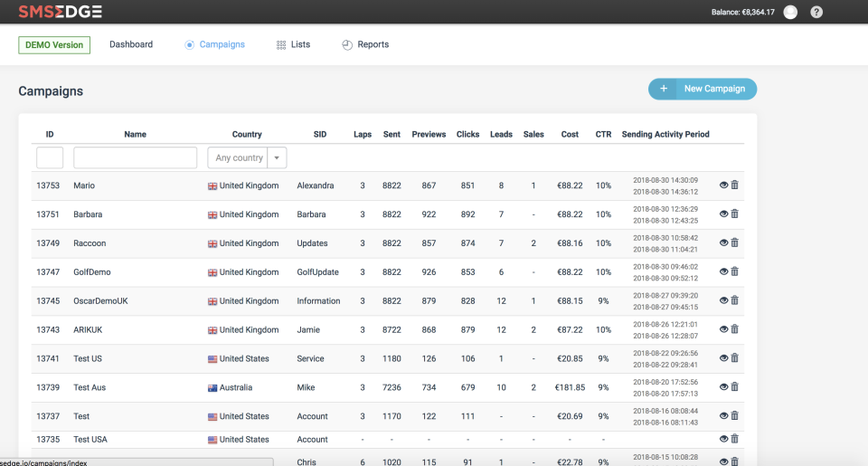The width and height of the screenshot is (868, 466).
Task: View Test Aus campaign details eye icon
Action: 723,387
